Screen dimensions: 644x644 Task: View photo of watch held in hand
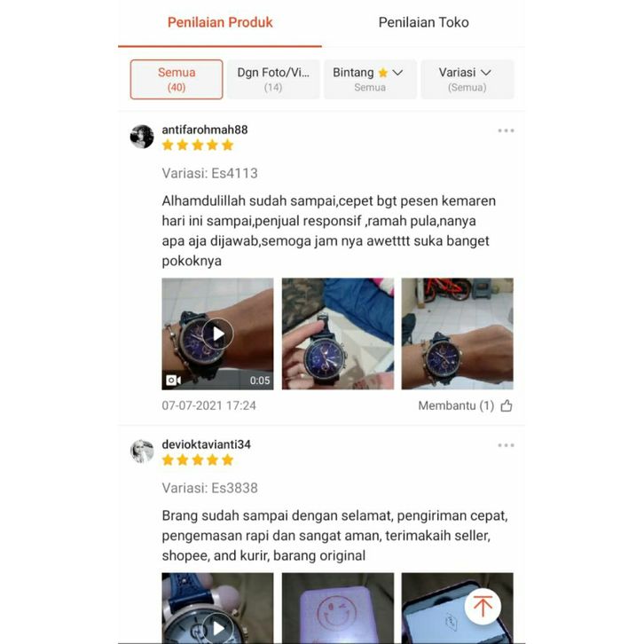click(338, 334)
